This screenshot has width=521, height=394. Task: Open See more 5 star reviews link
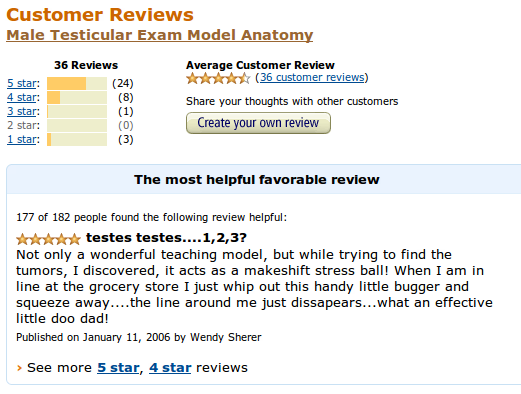click(118, 368)
